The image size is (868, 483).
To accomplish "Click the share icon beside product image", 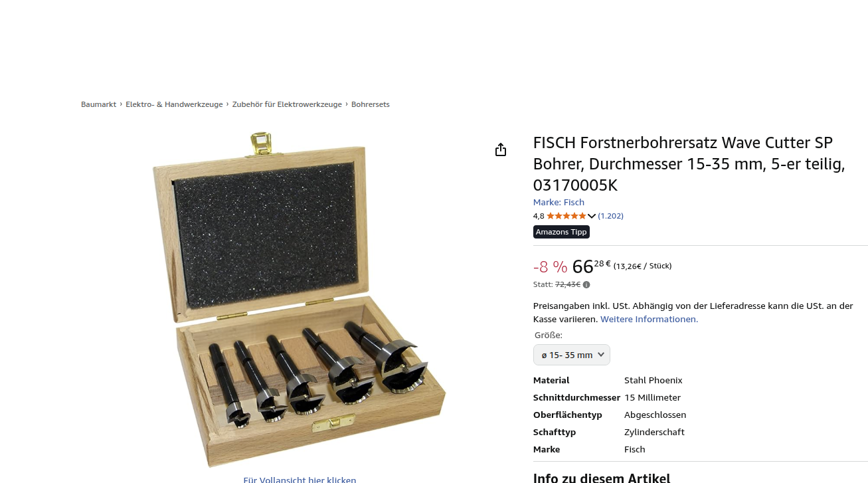I will click(x=501, y=150).
